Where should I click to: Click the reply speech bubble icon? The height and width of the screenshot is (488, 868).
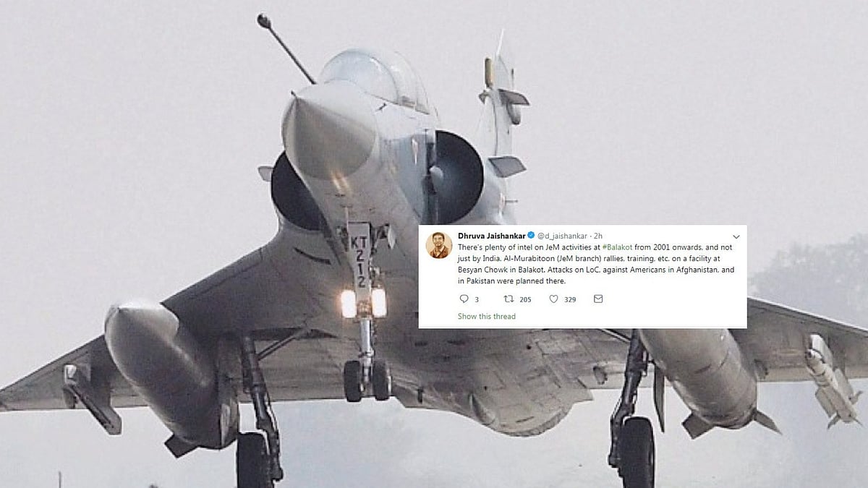point(464,299)
